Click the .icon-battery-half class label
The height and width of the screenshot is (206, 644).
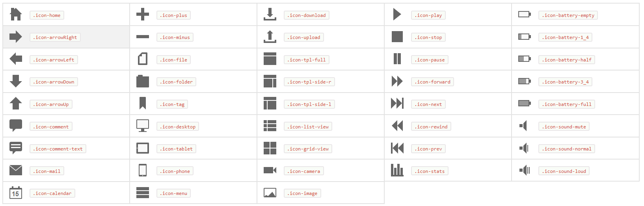point(567,60)
